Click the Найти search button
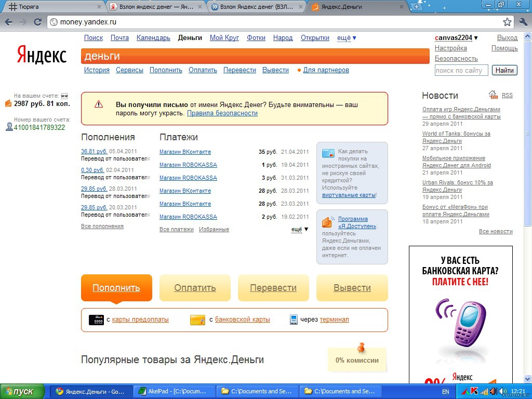The height and width of the screenshot is (399, 532). tap(504, 70)
